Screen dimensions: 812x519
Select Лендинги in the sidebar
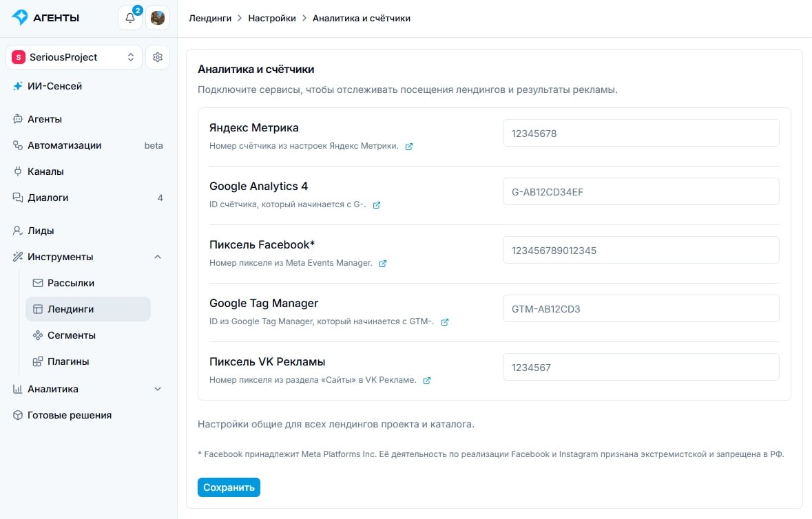(88, 309)
